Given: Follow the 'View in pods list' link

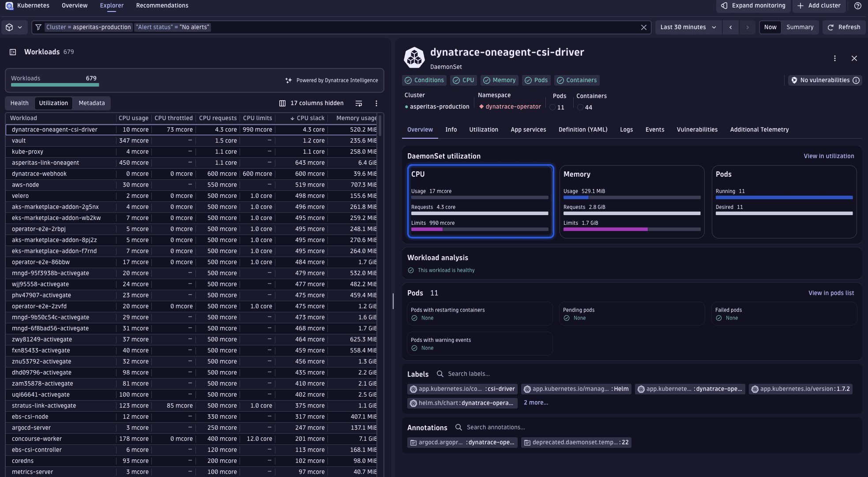Looking at the screenshot, I should pyautogui.click(x=831, y=293).
